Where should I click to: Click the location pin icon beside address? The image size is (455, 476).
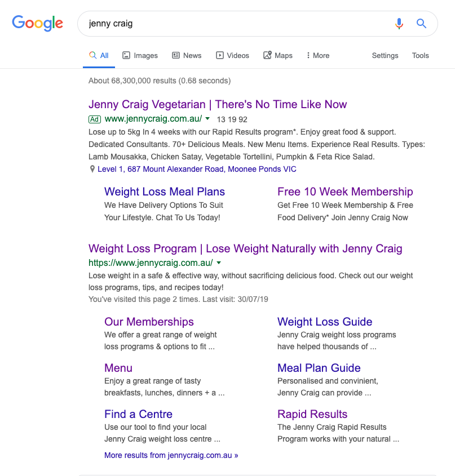[92, 170]
